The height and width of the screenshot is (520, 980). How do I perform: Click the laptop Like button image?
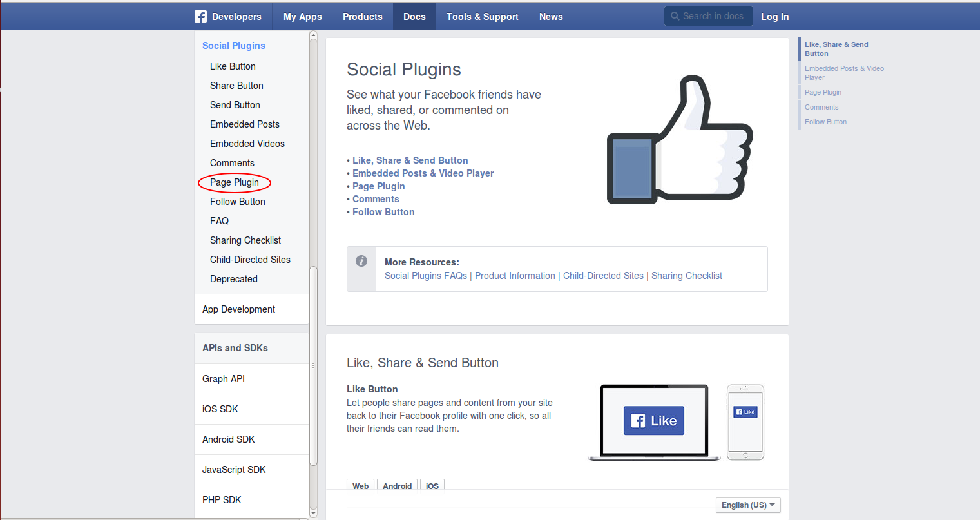pos(654,422)
